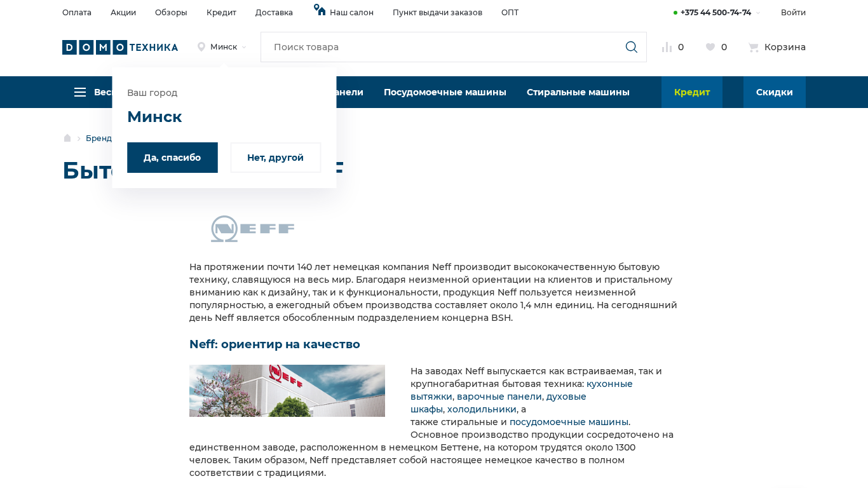Confirm city with Да, спасибо

[x=172, y=158]
